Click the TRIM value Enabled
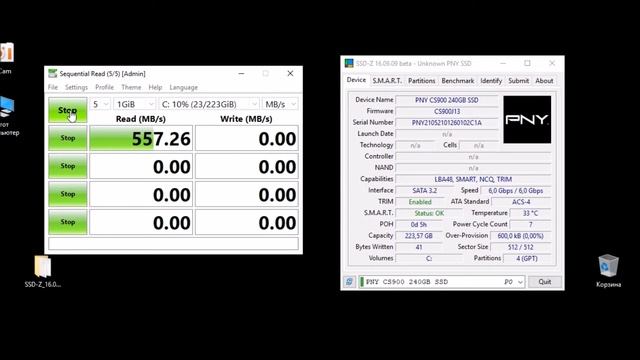The width and height of the screenshot is (640, 360). [420, 202]
